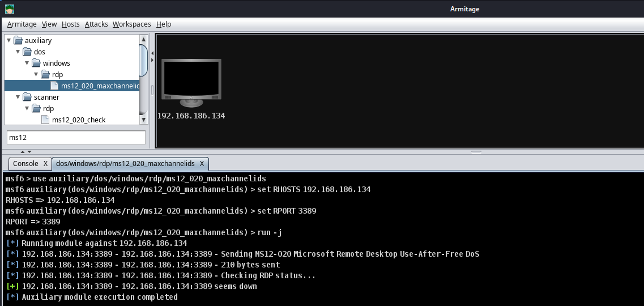Click the rdp folder icon under windows

coord(45,74)
